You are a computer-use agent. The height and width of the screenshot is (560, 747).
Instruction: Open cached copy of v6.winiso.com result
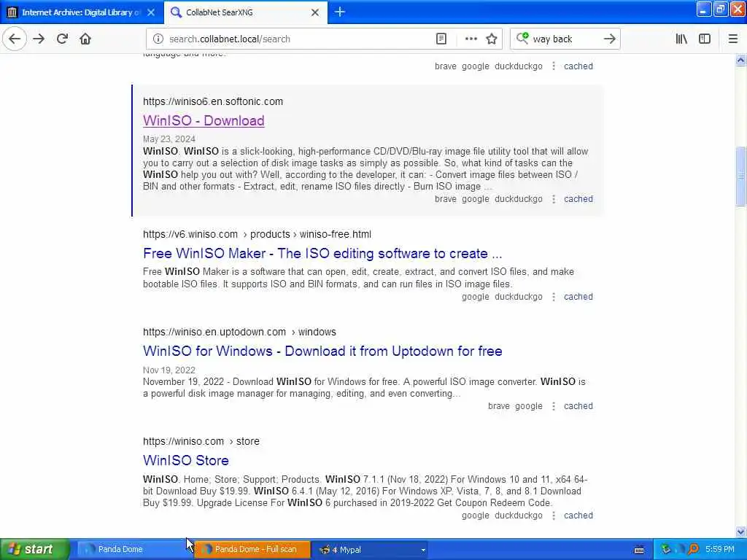click(578, 297)
